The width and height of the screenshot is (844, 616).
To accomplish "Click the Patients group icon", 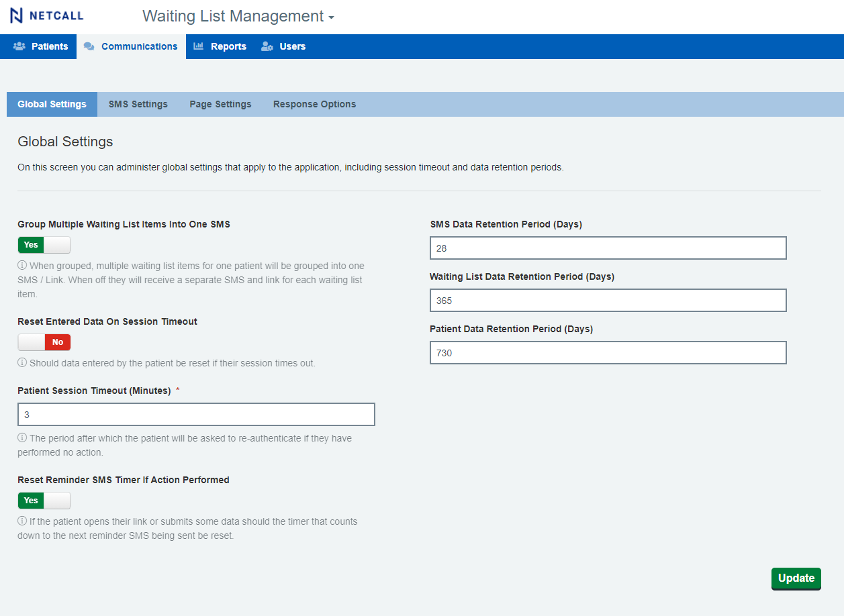I will pyautogui.click(x=19, y=46).
